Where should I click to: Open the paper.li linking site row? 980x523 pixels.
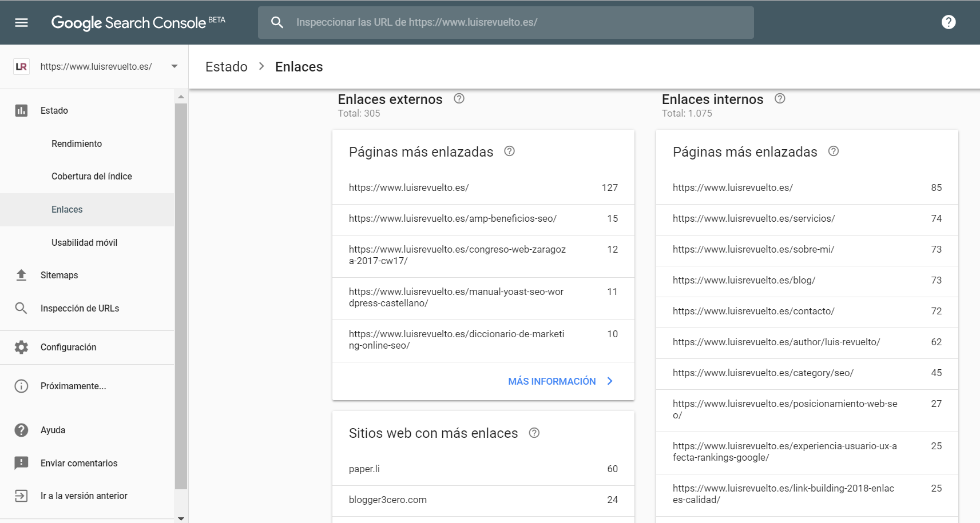click(364, 469)
